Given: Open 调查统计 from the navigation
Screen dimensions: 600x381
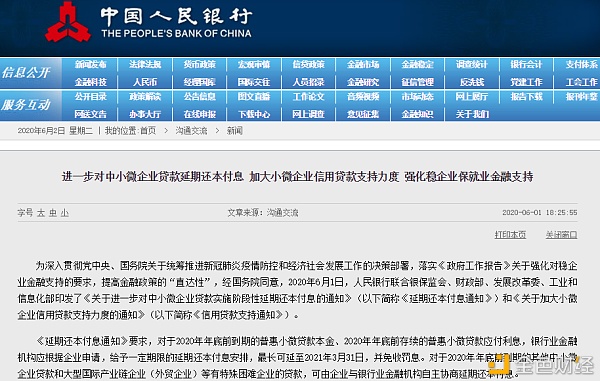Looking at the screenshot, I should [x=472, y=64].
